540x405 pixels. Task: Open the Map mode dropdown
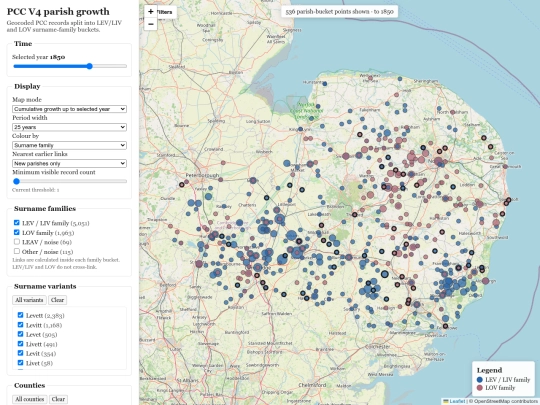click(69, 109)
